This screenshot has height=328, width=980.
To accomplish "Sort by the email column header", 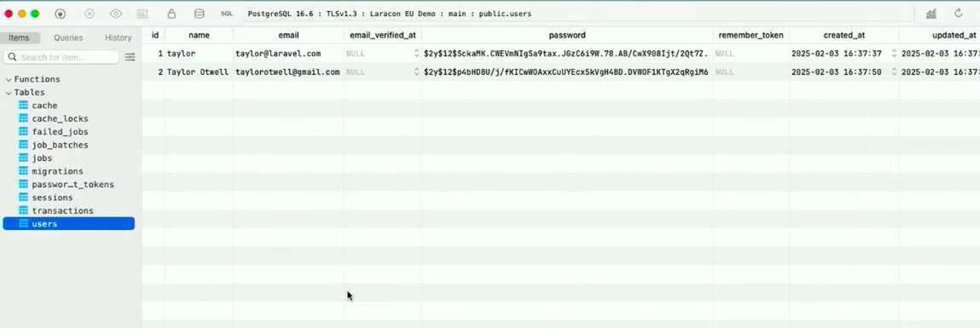I will click(289, 36).
